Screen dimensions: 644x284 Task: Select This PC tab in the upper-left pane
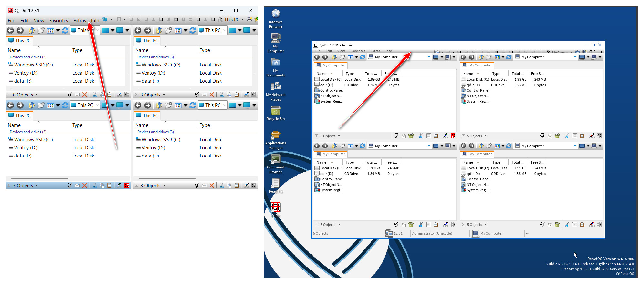pyautogui.click(x=19, y=40)
